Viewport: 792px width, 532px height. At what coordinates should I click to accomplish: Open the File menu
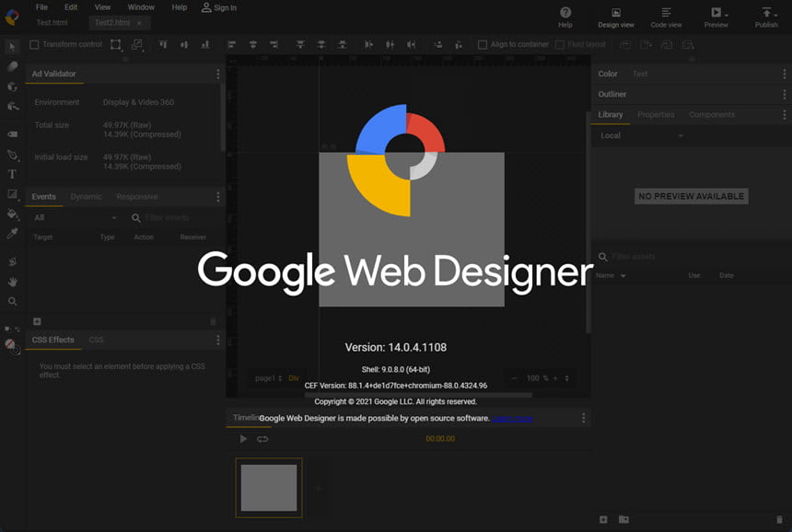click(42, 7)
